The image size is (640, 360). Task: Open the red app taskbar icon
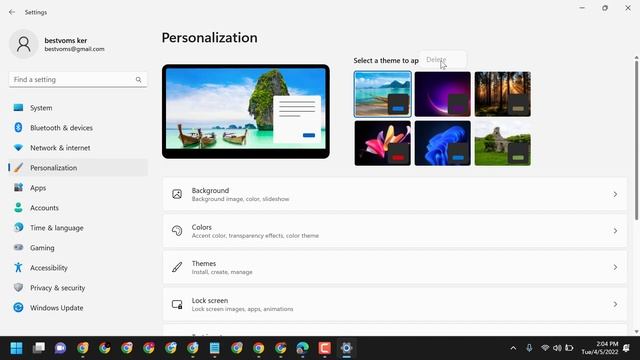(324, 348)
